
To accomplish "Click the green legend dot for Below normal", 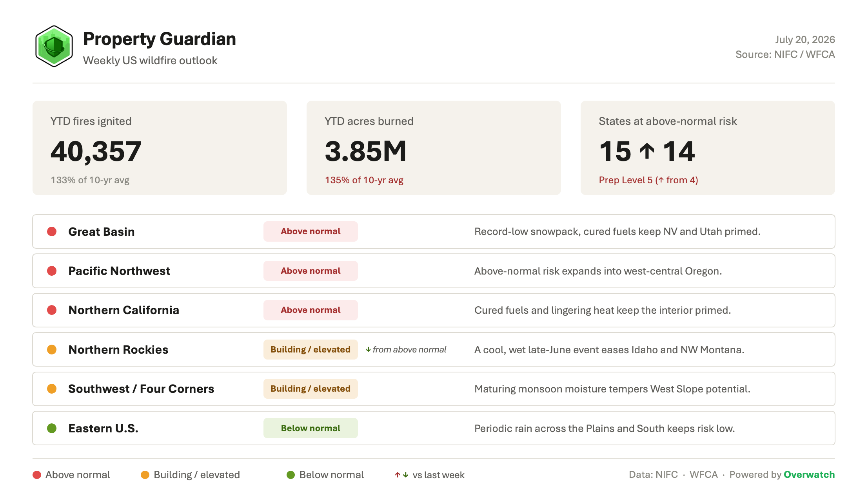I will point(291,475).
